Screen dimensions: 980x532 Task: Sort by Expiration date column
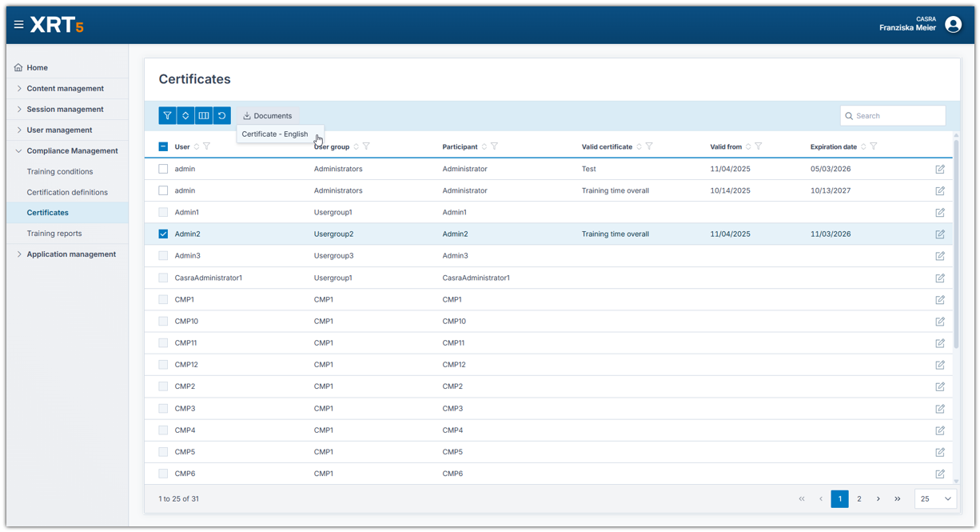863,146
